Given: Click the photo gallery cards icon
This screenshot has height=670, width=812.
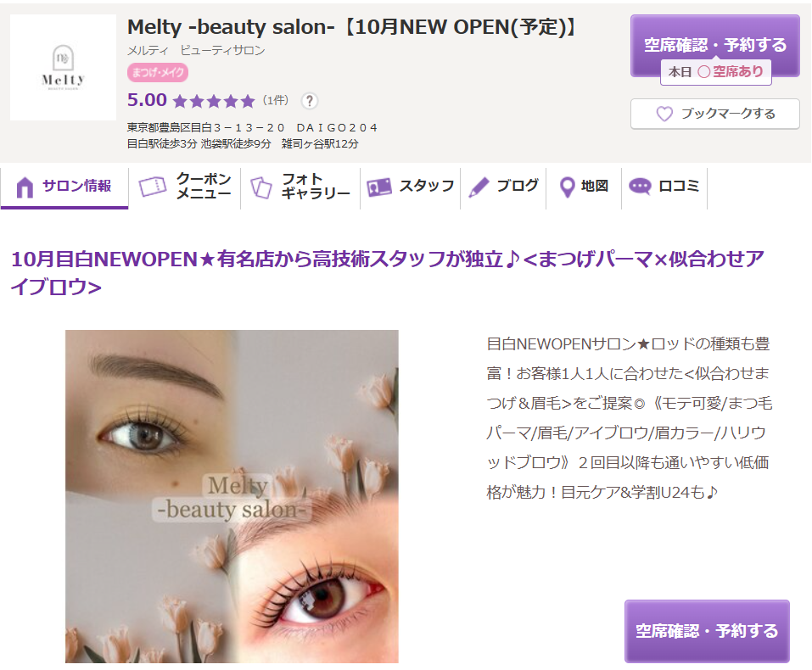Looking at the screenshot, I should [261, 187].
